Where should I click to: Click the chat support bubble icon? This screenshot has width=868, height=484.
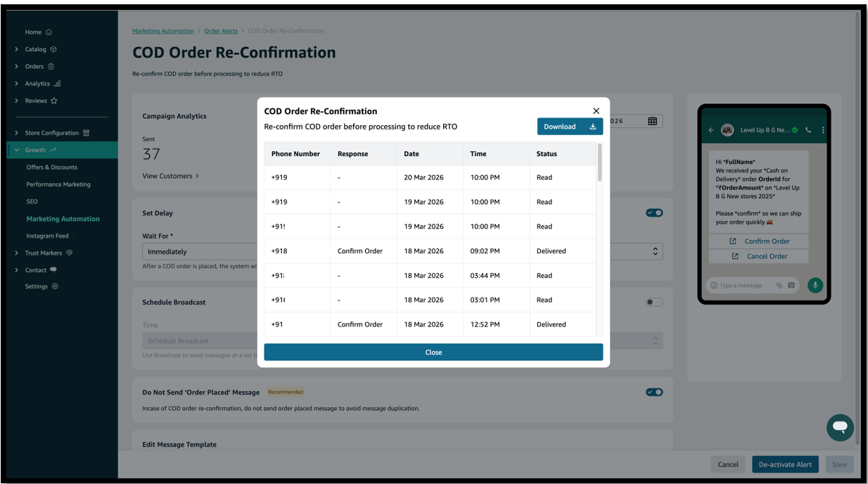point(840,427)
